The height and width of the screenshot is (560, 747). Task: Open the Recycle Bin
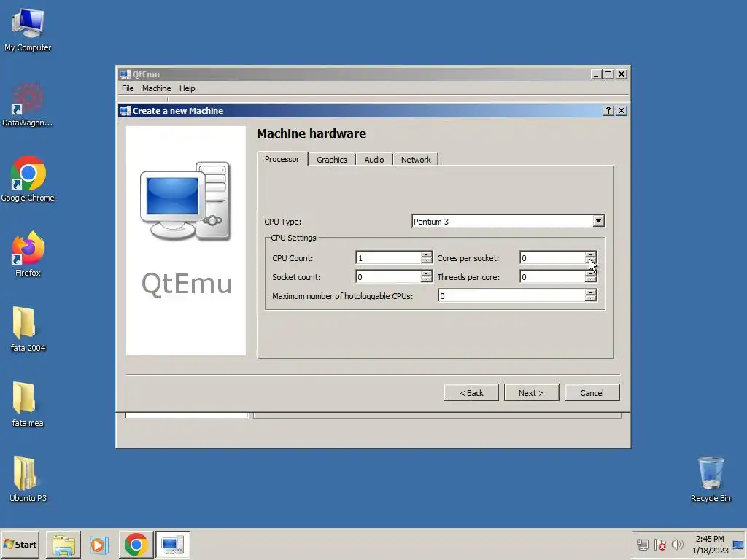coord(711,480)
